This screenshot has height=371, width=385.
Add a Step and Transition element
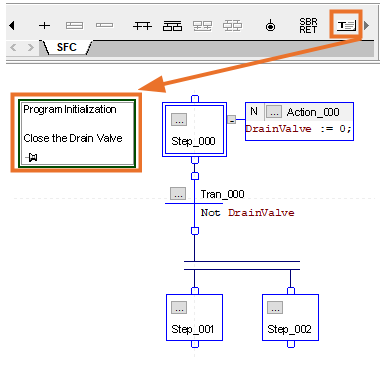[x=44, y=25]
